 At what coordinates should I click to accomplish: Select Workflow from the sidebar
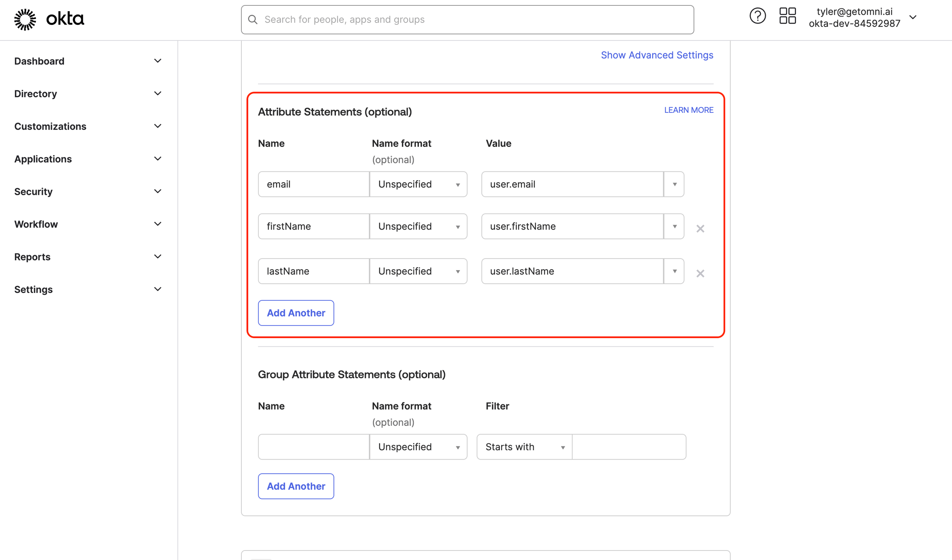[x=36, y=224]
